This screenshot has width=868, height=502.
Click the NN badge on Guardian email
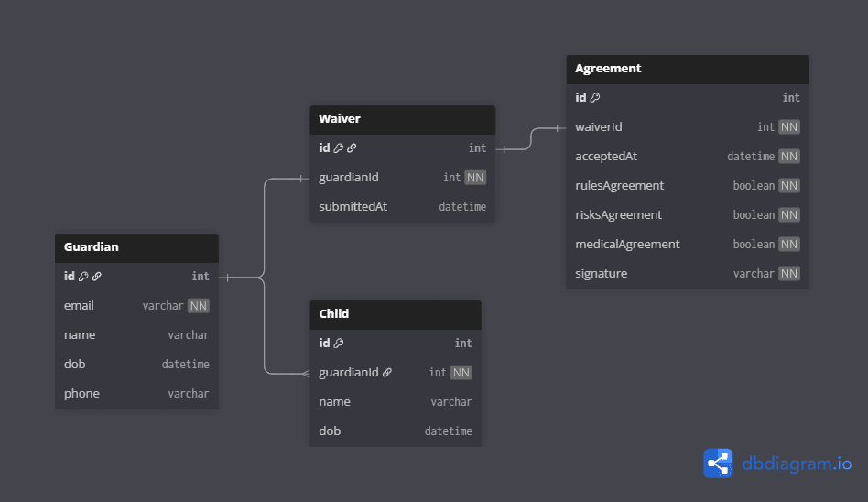[199, 306]
